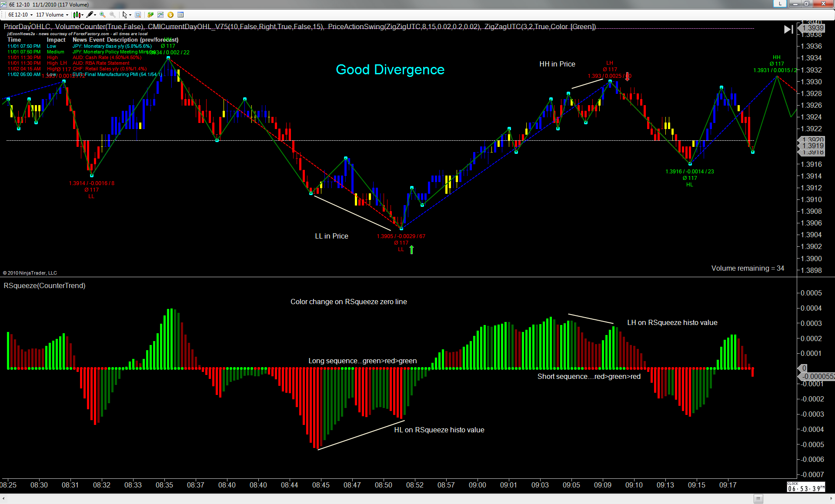Click 'LH on RSqueeze histo value' label
Viewport: 835px width, 504px height.
tap(672, 323)
